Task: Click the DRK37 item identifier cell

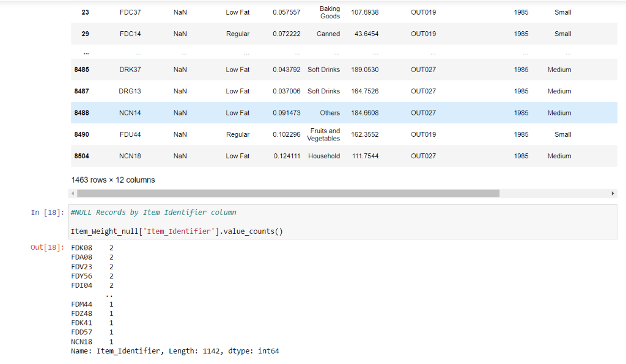Action: (130, 70)
